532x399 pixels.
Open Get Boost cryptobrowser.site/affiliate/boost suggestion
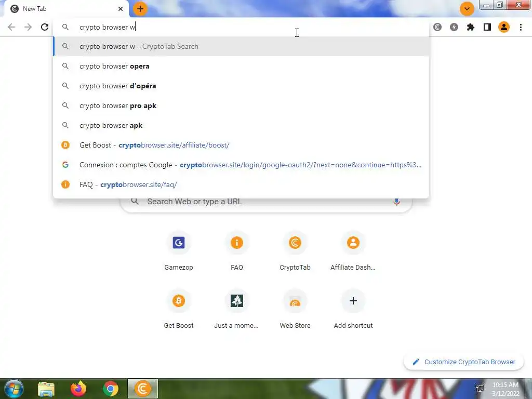click(x=241, y=145)
